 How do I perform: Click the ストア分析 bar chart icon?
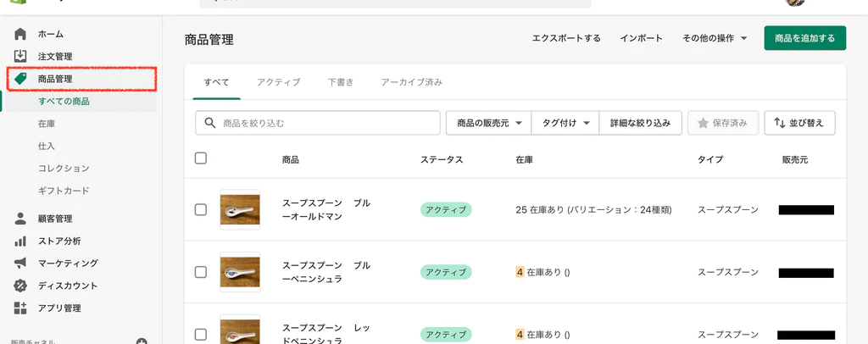coord(20,241)
